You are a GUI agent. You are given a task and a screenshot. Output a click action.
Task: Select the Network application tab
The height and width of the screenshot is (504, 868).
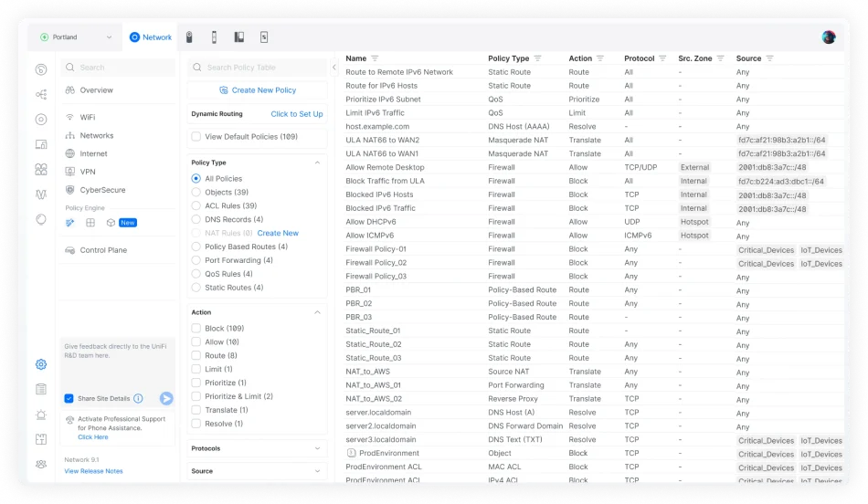point(151,37)
